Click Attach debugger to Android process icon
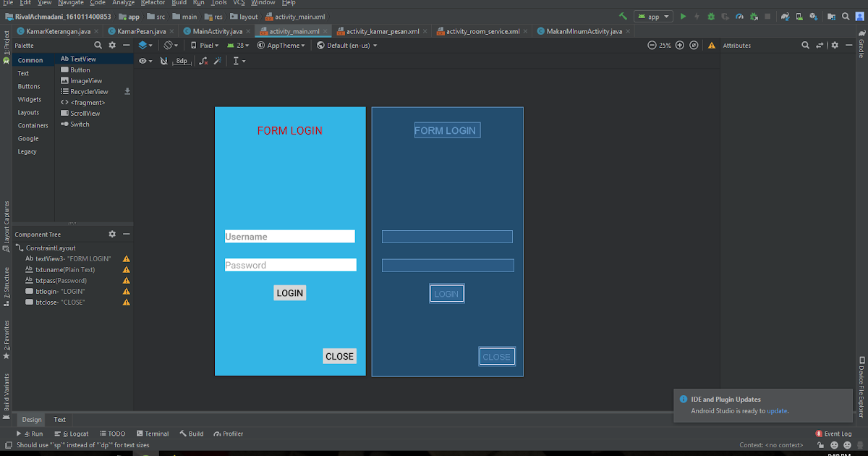 point(754,16)
